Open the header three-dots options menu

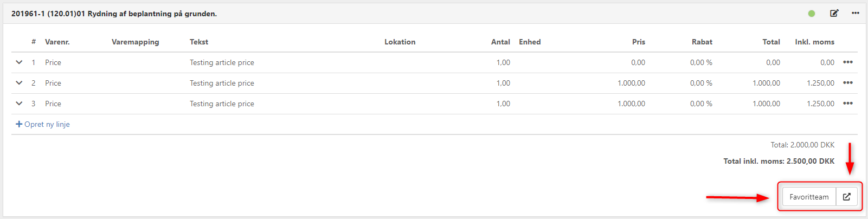click(856, 14)
